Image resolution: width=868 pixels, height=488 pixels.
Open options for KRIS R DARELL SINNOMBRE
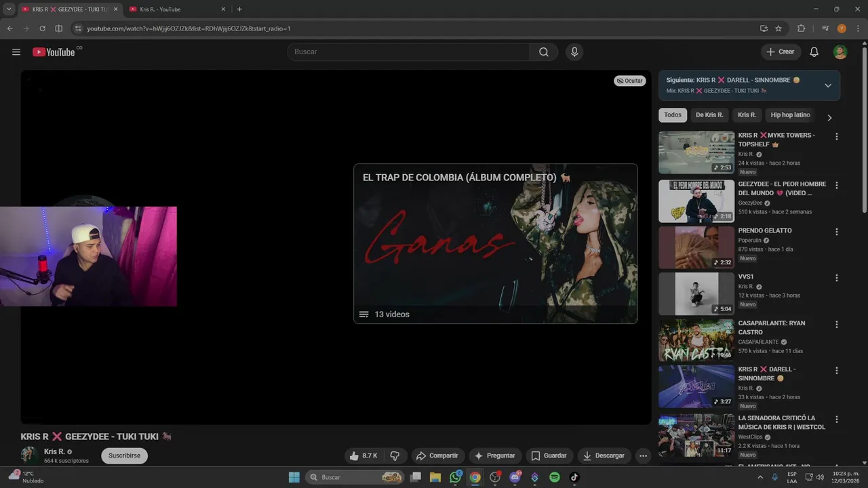[x=836, y=371]
